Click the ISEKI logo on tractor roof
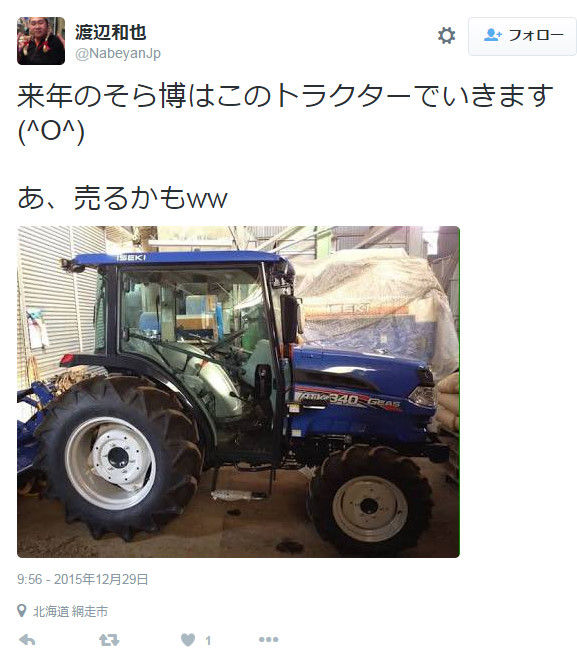This screenshot has width=577, height=658. click(x=131, y=257)
